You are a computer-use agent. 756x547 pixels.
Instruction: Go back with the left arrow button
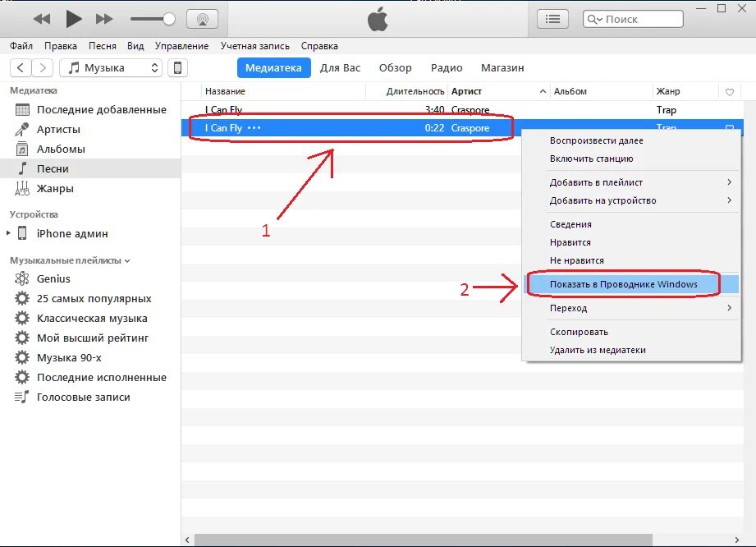[x=21, y=67]
